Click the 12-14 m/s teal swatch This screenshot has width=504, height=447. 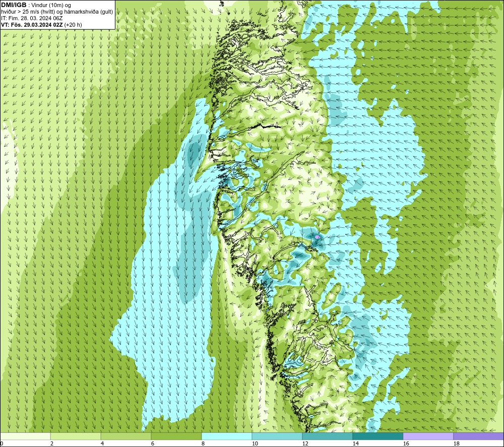click(327, 436)
